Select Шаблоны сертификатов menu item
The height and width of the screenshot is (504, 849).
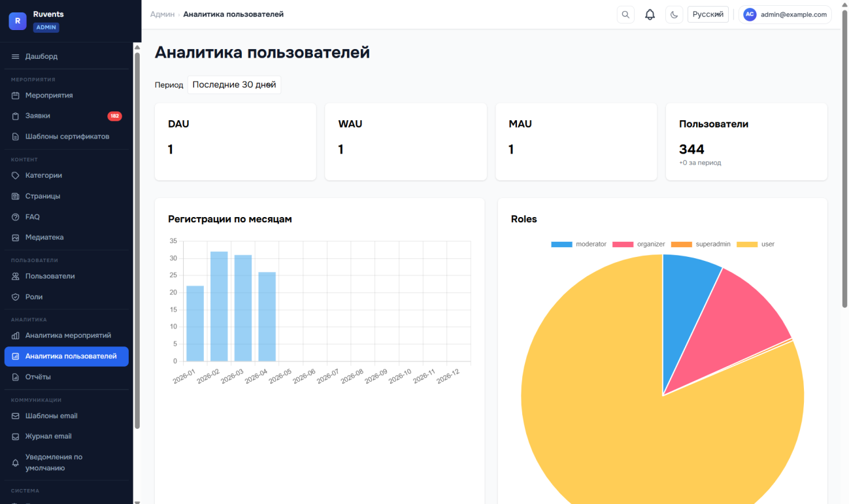click(x=67, y=137)
